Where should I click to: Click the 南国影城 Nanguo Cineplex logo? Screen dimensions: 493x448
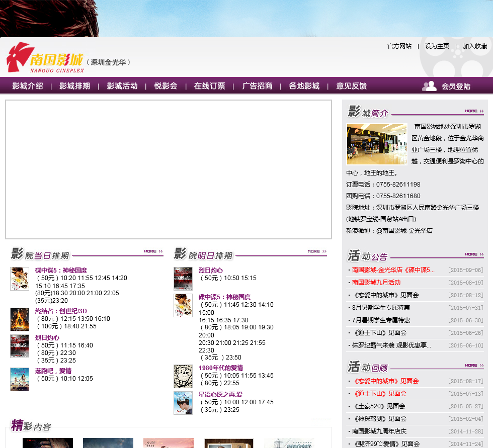46,58
